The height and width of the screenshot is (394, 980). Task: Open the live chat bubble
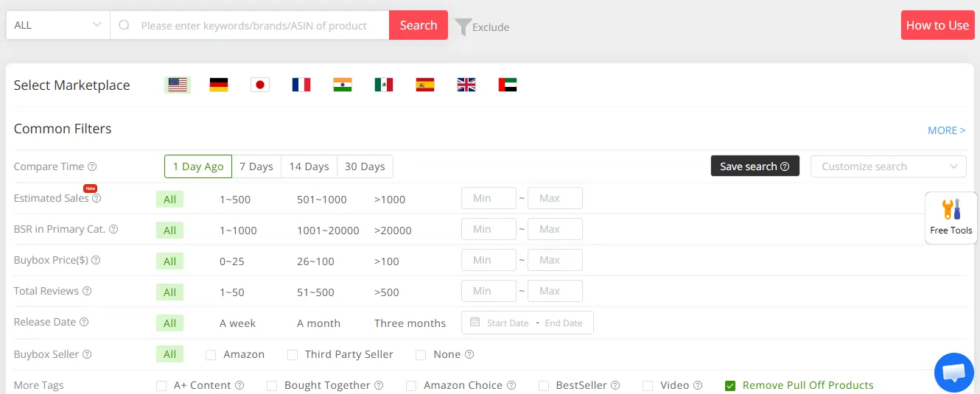click(954, 373)
